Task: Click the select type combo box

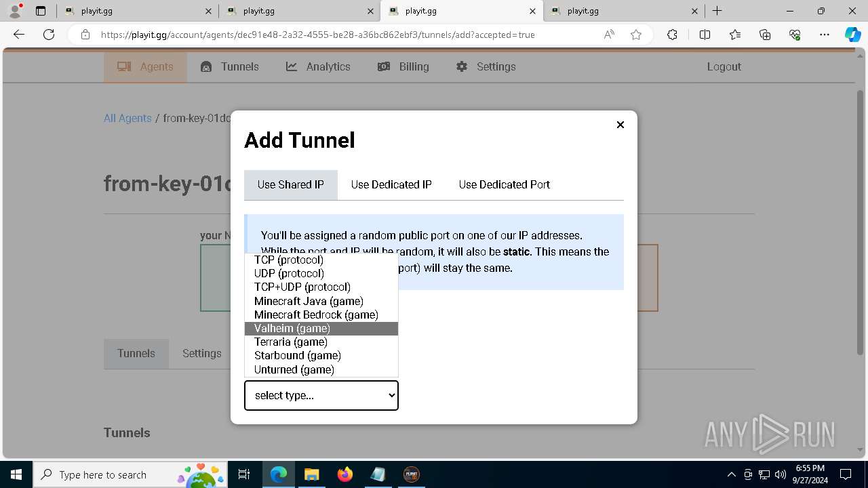Action: click(x=321, y=395)
